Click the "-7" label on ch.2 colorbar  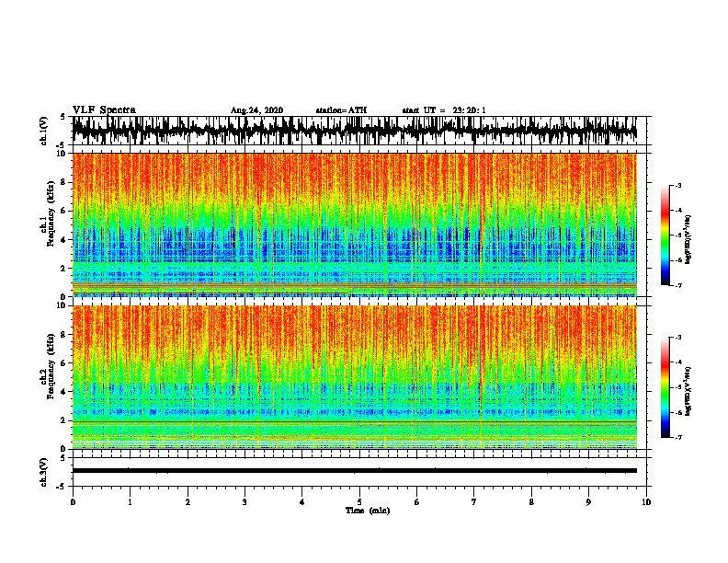coord(678,437)
